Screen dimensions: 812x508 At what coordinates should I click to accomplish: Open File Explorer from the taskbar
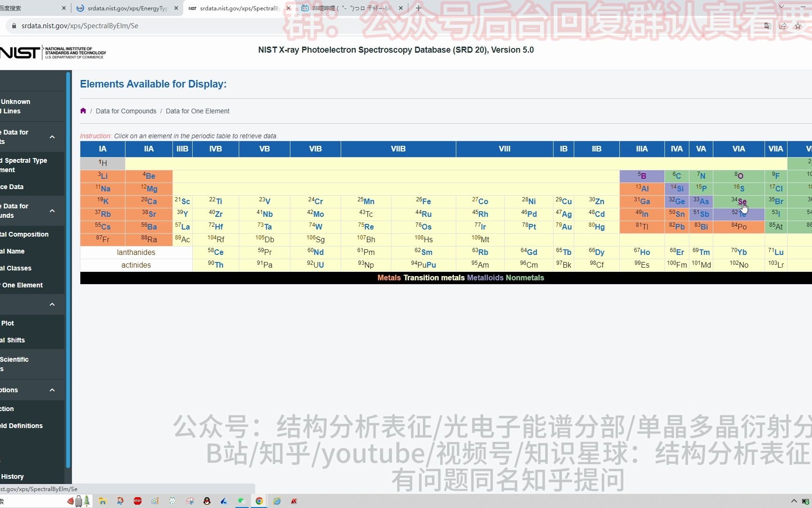pyautogui.click(x=102, y=501)
